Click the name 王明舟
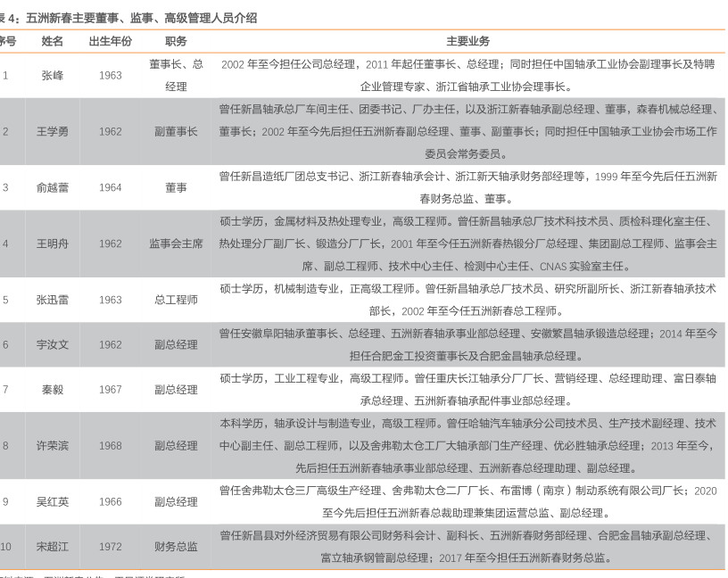Screen dimensions: 728x578 tap(53, 244)
